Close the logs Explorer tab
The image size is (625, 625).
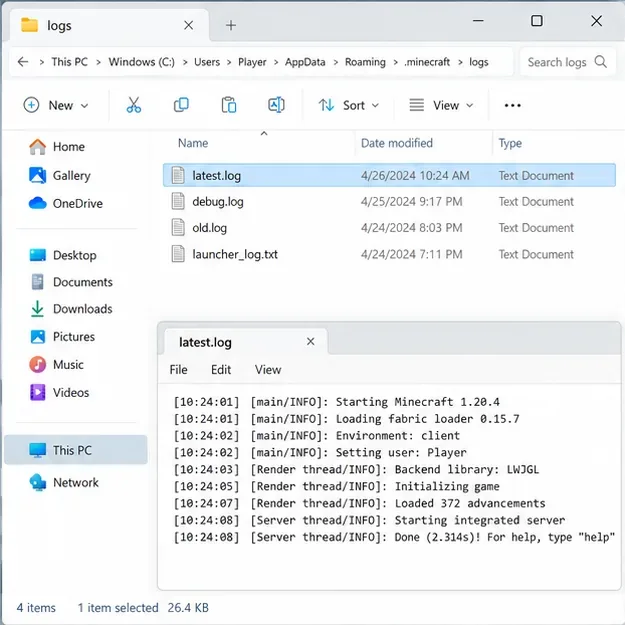[189, 26]
